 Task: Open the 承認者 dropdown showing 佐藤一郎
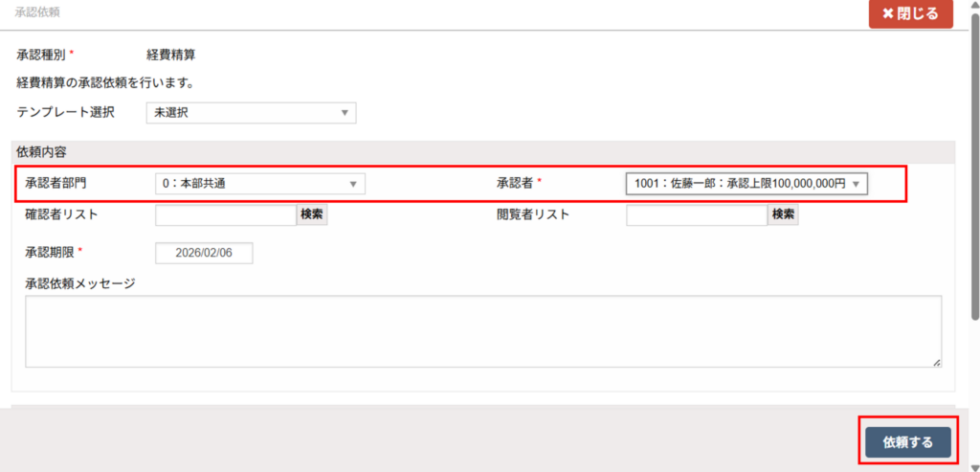point(746,183)
